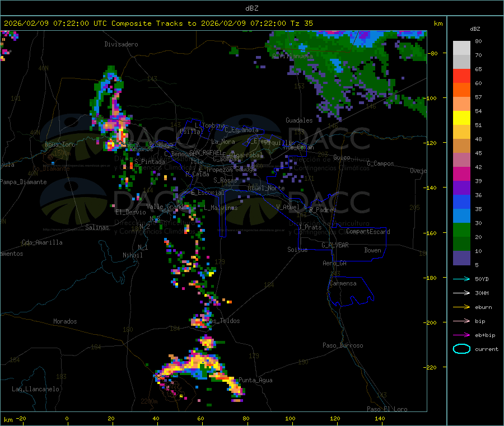
Task: Click the timestamp Composite Tracks header
Action: 158,24
